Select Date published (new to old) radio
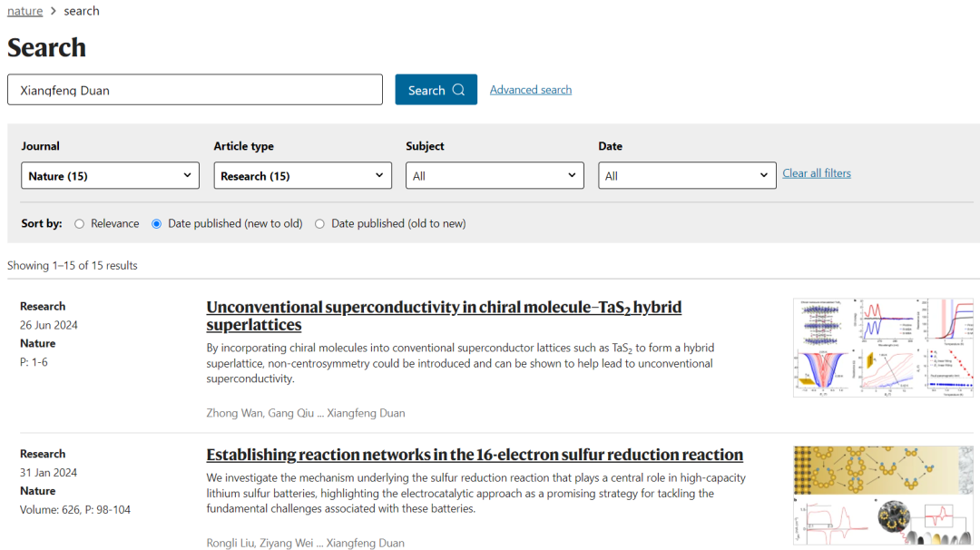This screenshot has width=980, height=550. [x=157, y=224]
